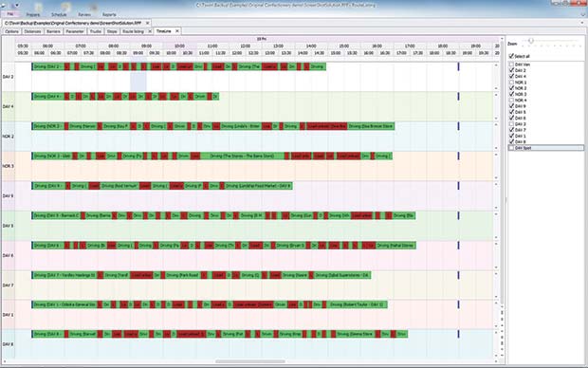Click end-of-day blue marker in DAV 2 row
Viewport: 588px width, 368px height.
click(x=458, y=66)
